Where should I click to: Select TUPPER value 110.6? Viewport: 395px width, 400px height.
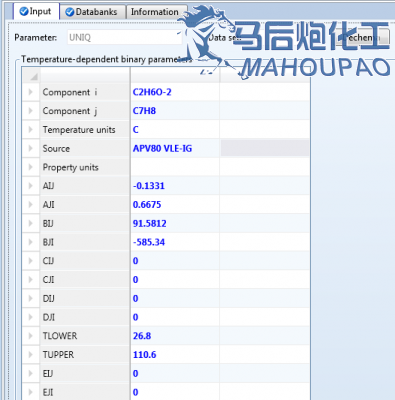pyautogui.click(x=175, y=354)
